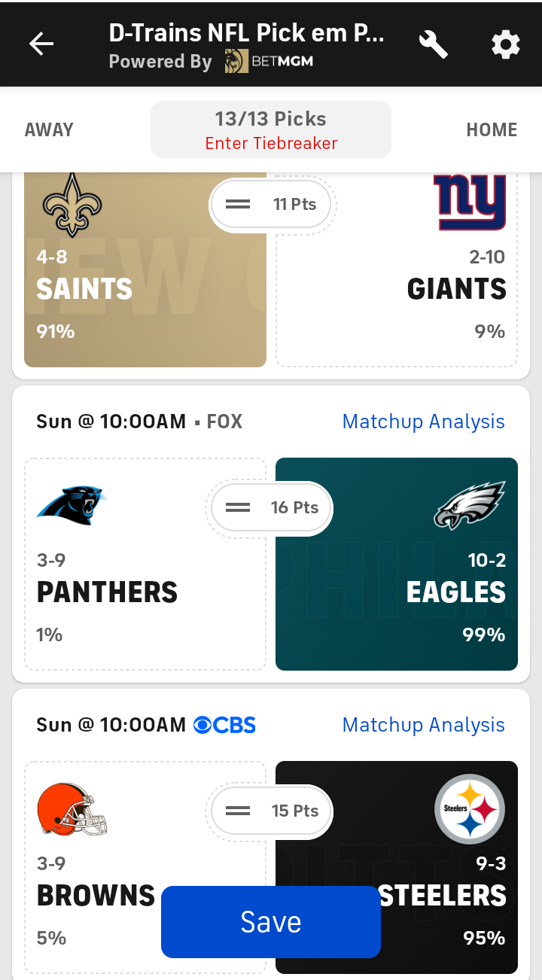Tap the HOME column header

pos(492,129)
